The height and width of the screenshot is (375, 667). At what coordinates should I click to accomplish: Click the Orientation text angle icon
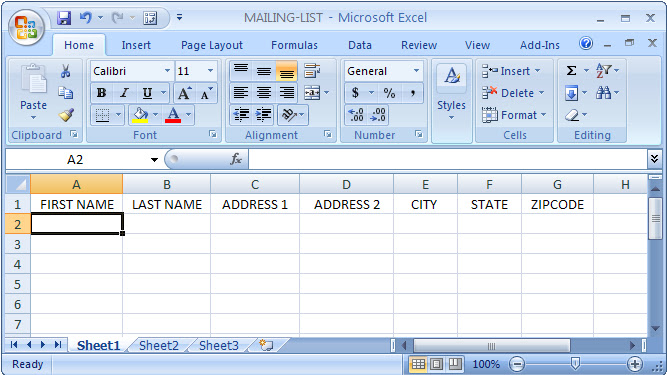pos(289,115)
